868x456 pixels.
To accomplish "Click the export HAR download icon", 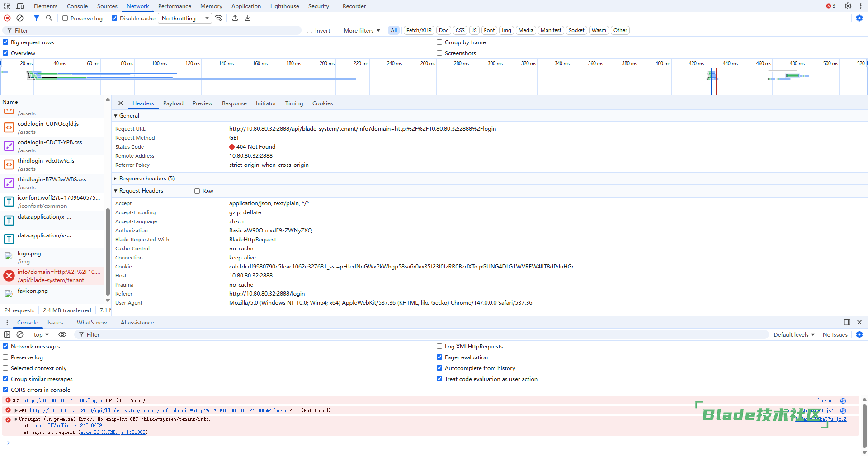I will pos(248,18).
